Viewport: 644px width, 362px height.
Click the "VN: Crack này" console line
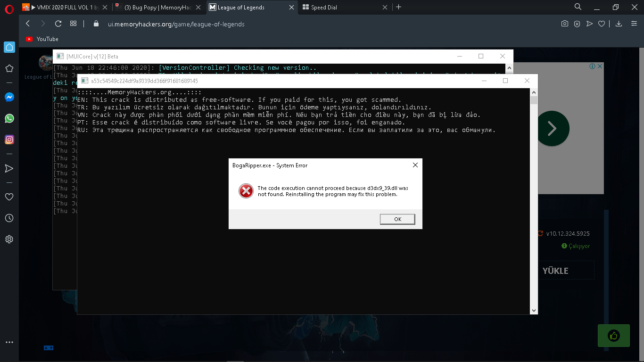pyautogui.click(x=279, y=115)
